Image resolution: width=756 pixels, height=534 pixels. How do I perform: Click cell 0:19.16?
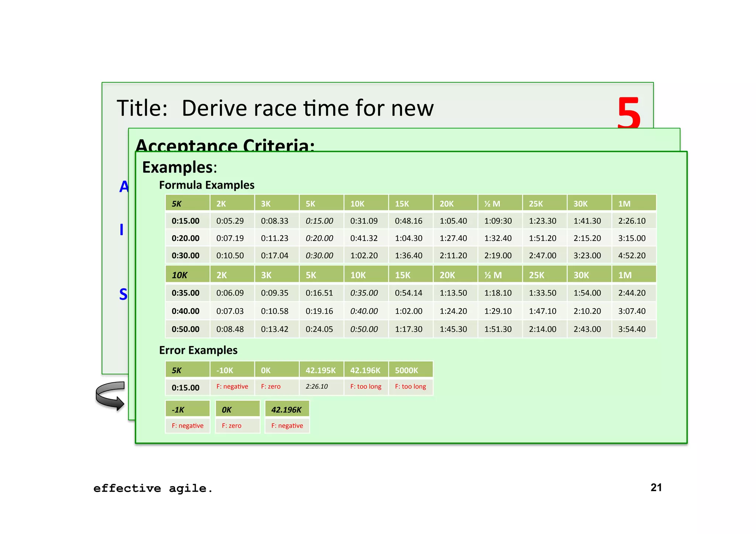(x=321, y=311)
